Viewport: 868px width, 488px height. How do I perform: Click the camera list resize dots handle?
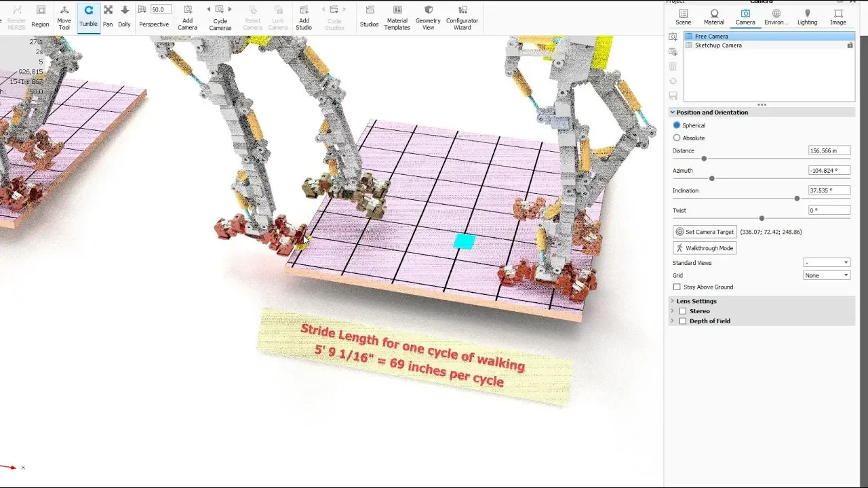(762, 105)
